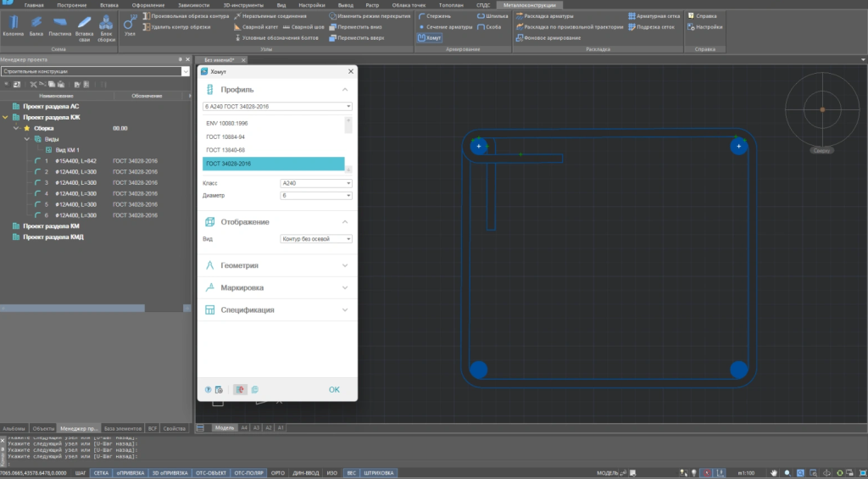The height and width of the screenshot is (479, 868).
Task: Toggle СЕТКА grid display
Action: click(x=101, y=472)
